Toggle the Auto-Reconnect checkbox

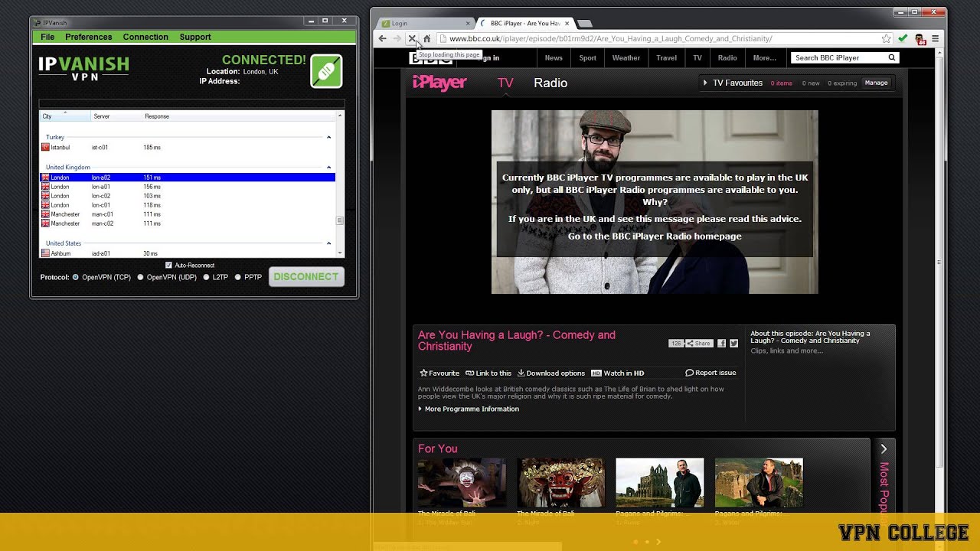(x=169, y=266)
